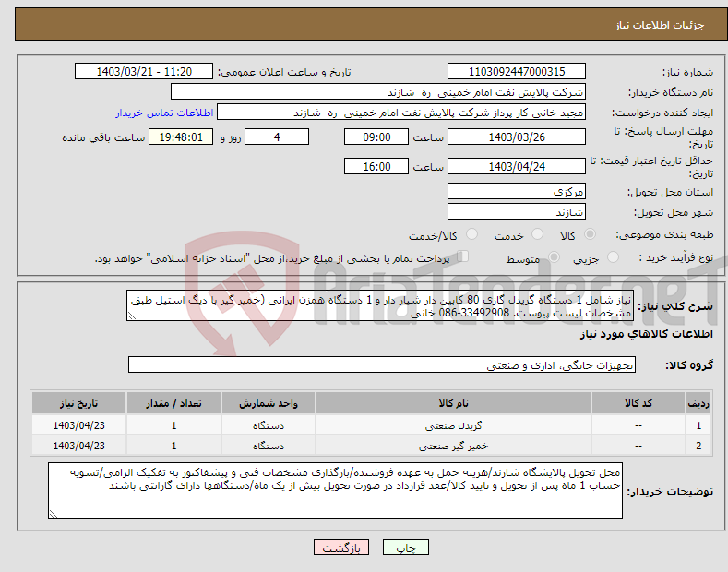Image resolution: width=728 pixels, height=572 pixels.
Task: Click the ردیف column header
Action: (698, 403)
